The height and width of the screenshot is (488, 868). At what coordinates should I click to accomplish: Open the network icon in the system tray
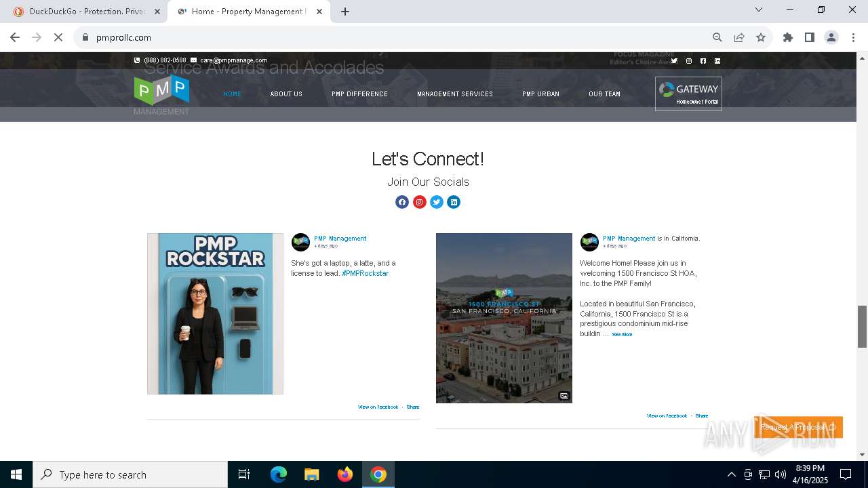click(764, 474)
